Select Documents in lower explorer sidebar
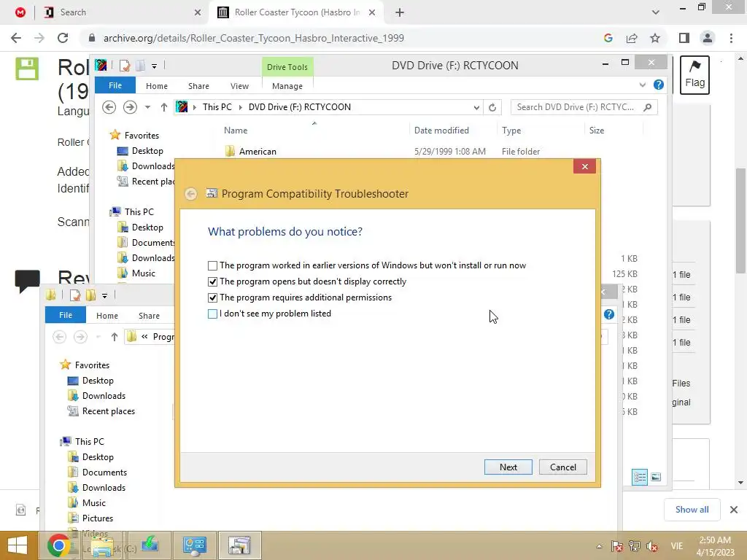Image resolution: width=747 pixels, height=560 pixels. 104,472
